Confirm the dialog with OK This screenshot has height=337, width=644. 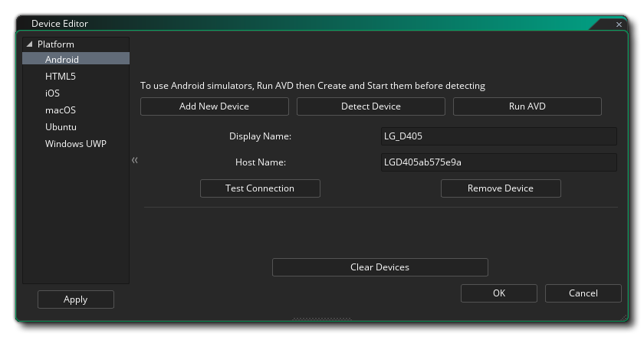pos(498,293)
